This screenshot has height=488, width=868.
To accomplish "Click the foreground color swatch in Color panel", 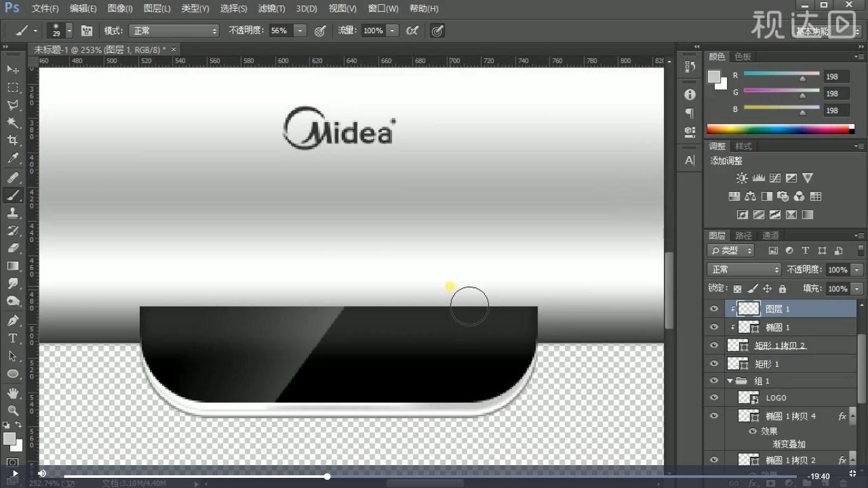I will tap(714, 77).
